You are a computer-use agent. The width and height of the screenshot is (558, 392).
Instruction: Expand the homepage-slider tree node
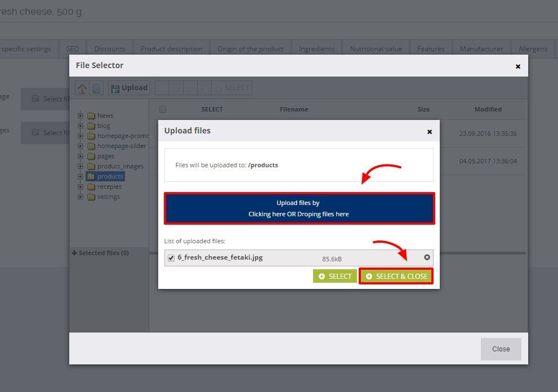coord(81,146)
